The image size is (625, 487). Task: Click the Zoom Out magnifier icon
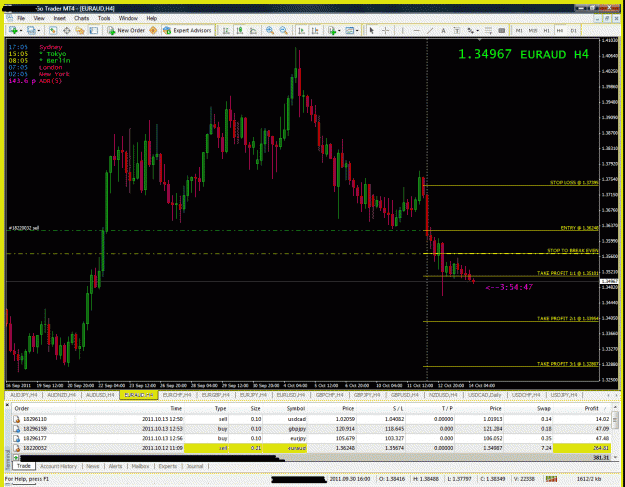pos(283,30)
